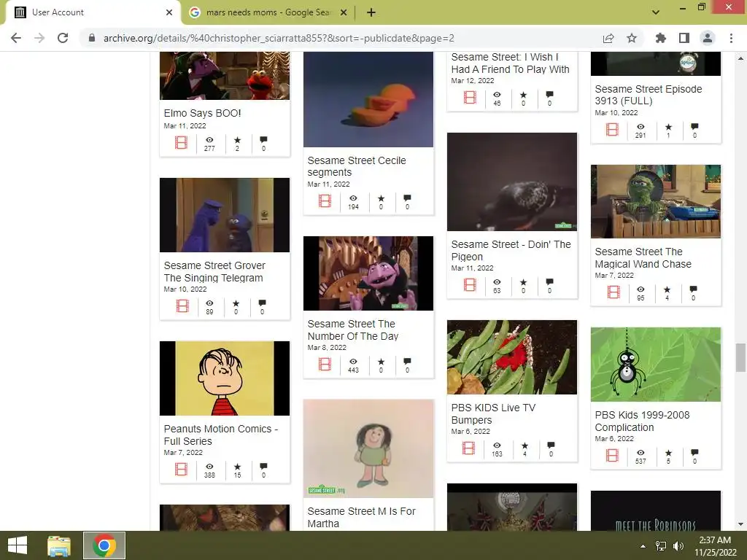Click film icon on Episode 3913 card
This screenshot has width=747, height=560.
(x=612, y=129)
